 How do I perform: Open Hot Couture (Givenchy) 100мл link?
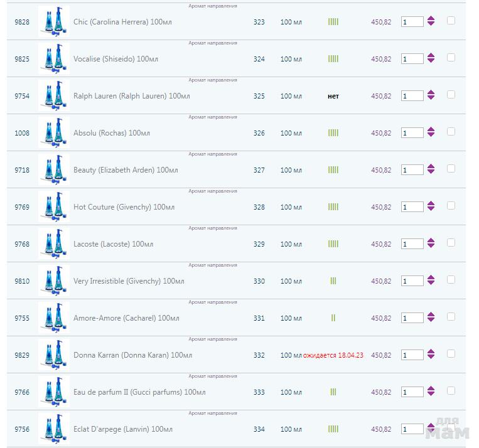pos(124,207)
